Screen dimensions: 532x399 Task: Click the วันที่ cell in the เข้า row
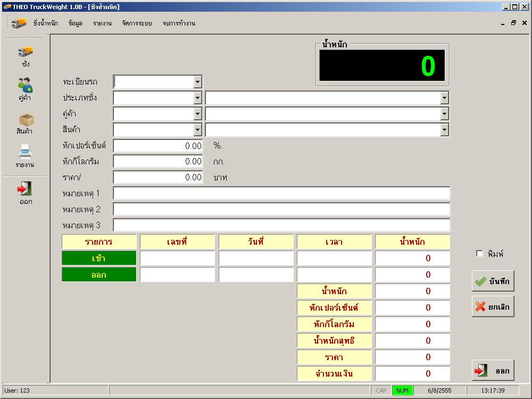click(x=256, y=258)
